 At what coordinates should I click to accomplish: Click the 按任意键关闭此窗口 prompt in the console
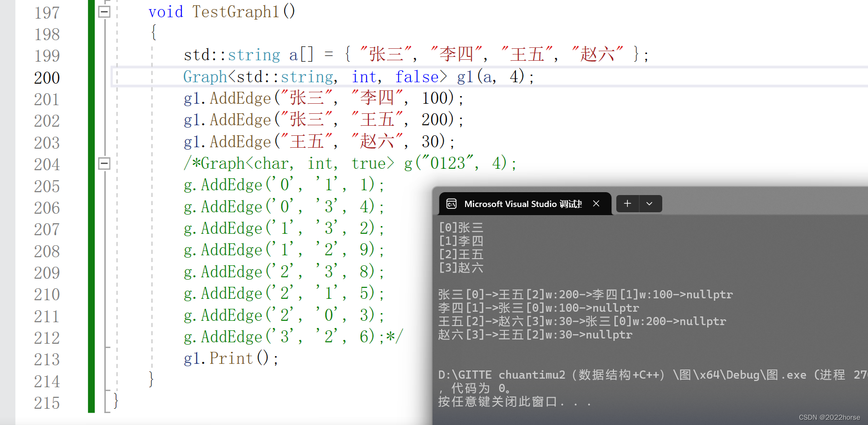click(514, 402)
